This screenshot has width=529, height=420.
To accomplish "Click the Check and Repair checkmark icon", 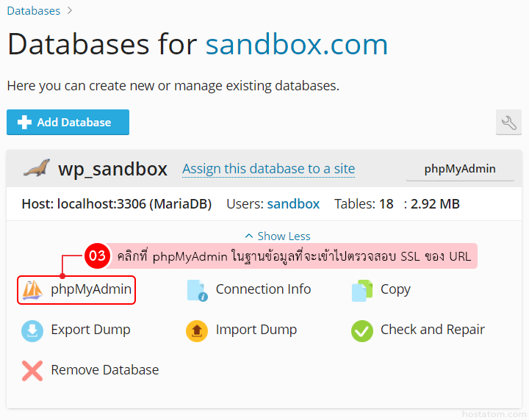I will click(x=362, y=330).
